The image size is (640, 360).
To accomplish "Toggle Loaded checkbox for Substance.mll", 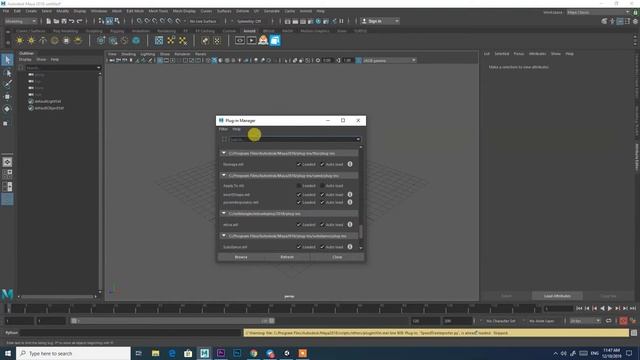I will [299, 247].
